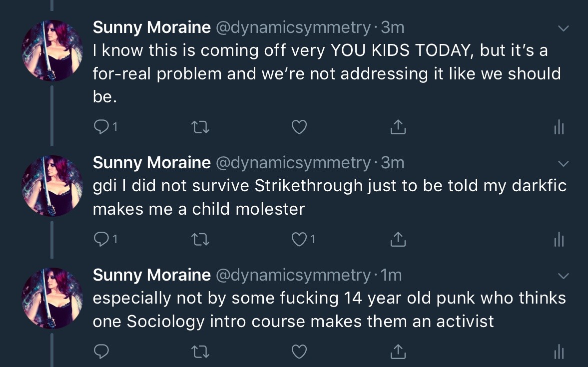This screenshot has height=367, width=588.
Task: Open options chevron on YOU KIDS TODAY tweet
Action: 563,28
